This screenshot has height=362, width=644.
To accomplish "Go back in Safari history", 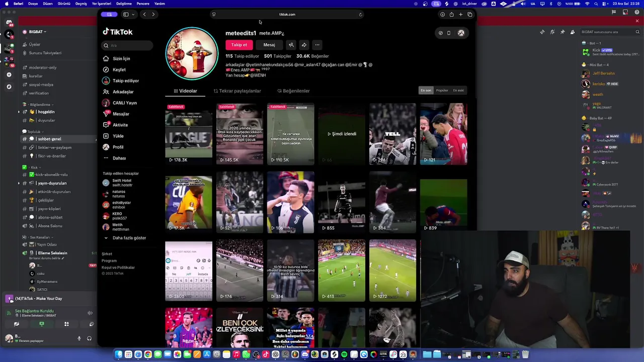I will 144,15.
